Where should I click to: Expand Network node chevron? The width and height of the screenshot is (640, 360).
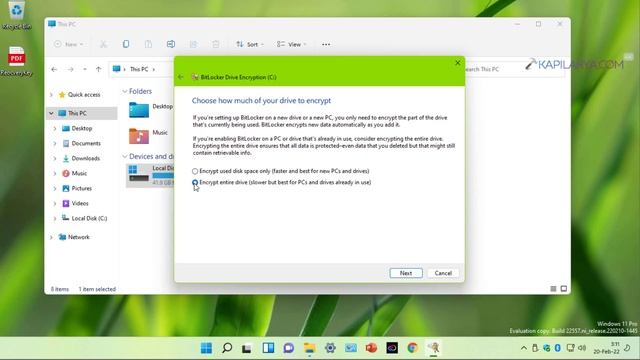[51, 237]
